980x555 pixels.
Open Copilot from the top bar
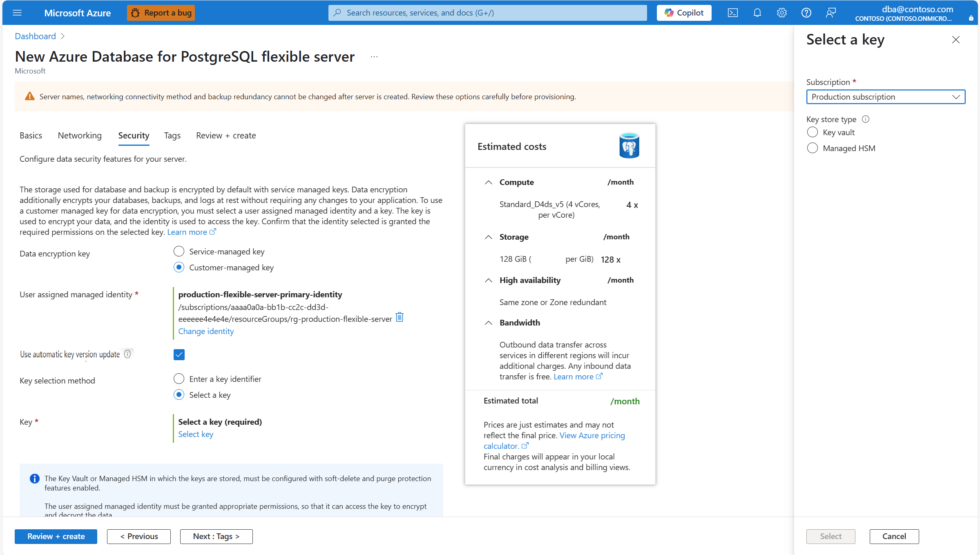click(x=684, y=13)
